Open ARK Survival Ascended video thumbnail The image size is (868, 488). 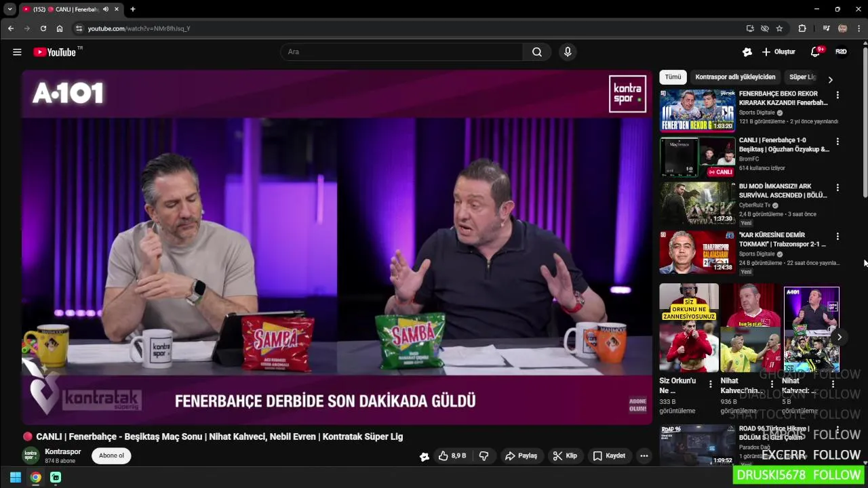[x=697, y=204]
